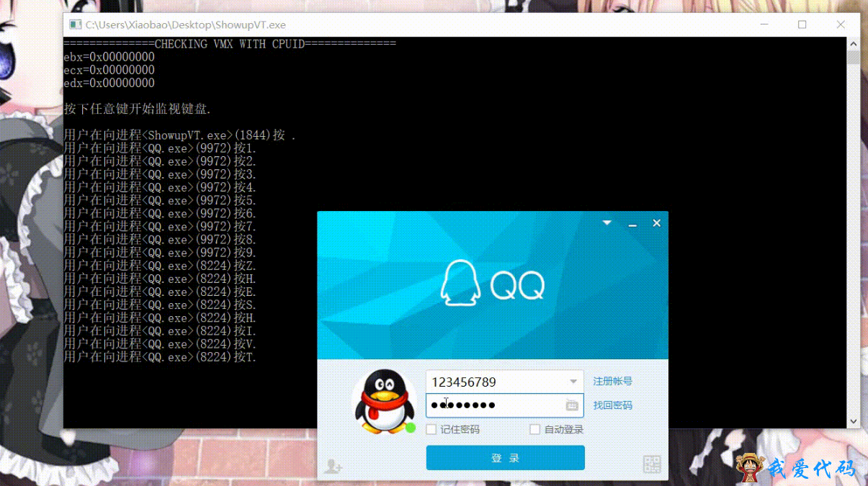The image size is (868, 486).
Task: Close the ShowupVT.exe console window
Action: tap(840, 24)
